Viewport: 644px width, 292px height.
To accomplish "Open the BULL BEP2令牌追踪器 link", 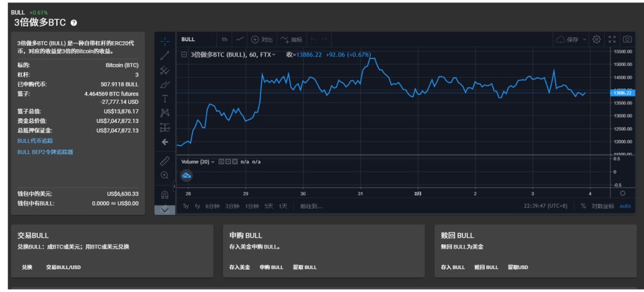I will click(x=45, y=152).
